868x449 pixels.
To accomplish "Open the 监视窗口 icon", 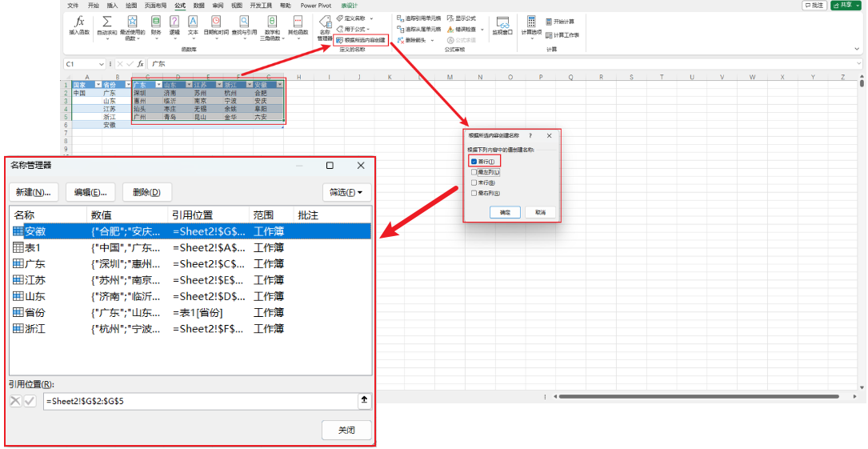I will tap(502, 22).
